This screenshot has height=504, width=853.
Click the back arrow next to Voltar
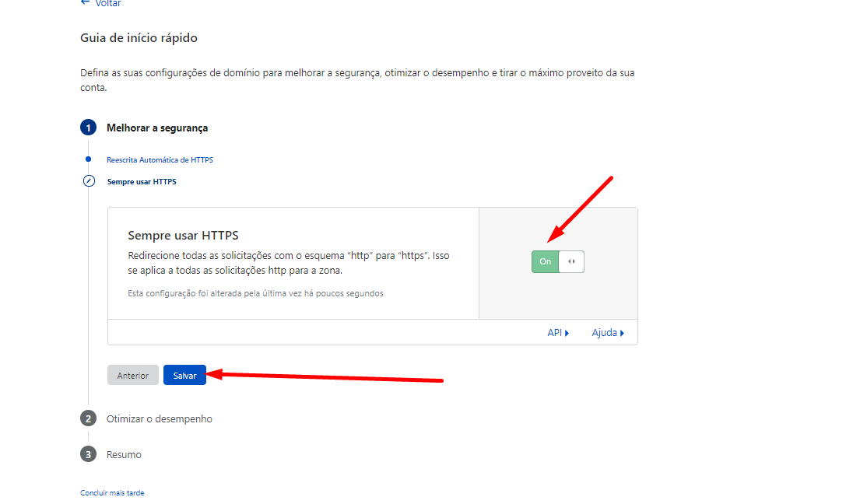click(x=84, y=3)
